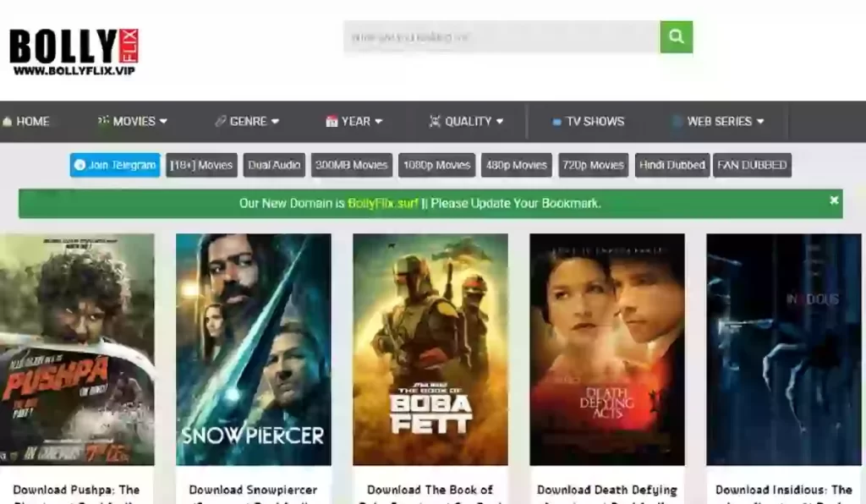Click the icon next to WEB SERIES
This screenshot has width=866, height=504.
click(676, 121)
